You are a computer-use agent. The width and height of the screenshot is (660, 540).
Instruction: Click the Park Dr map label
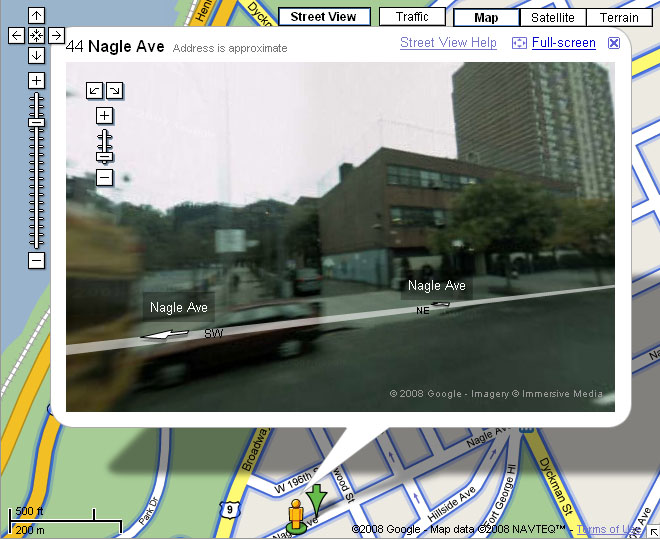tap(148, 511)
